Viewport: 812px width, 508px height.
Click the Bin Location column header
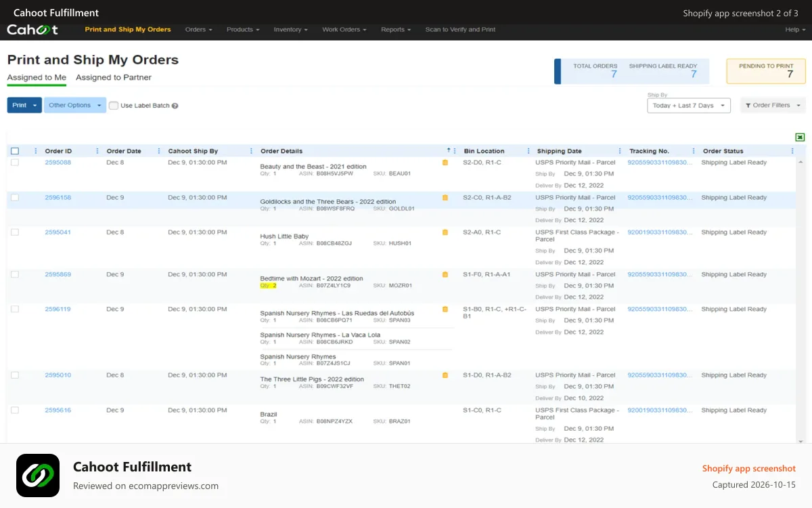484,151
